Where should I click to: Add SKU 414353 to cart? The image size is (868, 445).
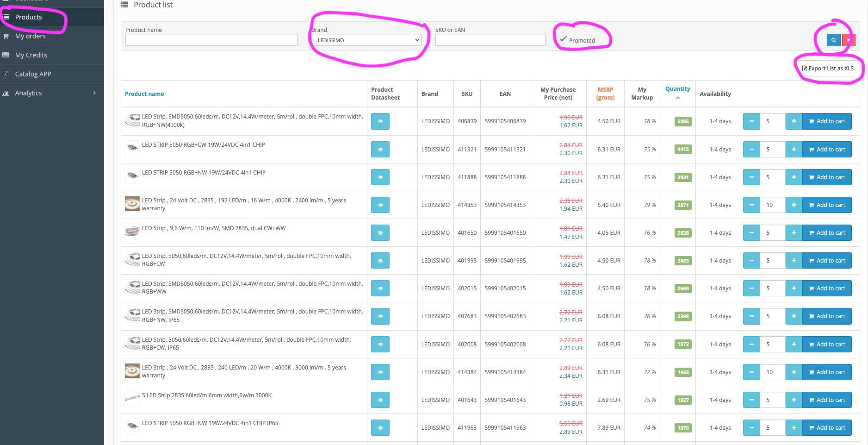pos(827,205)
